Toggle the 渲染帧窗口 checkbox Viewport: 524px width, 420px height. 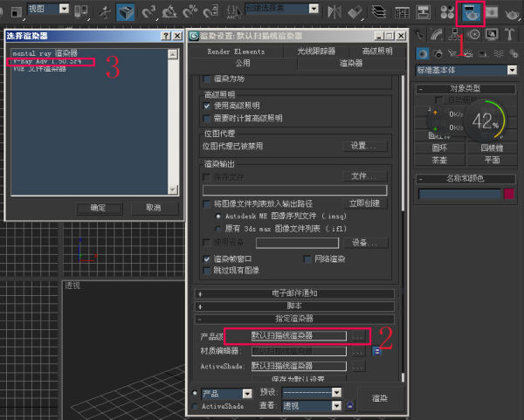(207, 259)
